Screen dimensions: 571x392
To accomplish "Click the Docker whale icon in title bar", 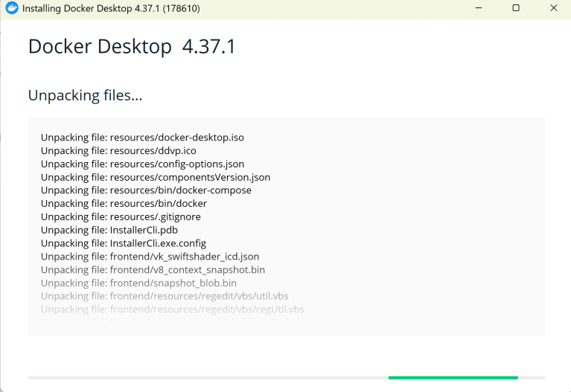I will 12,8.
